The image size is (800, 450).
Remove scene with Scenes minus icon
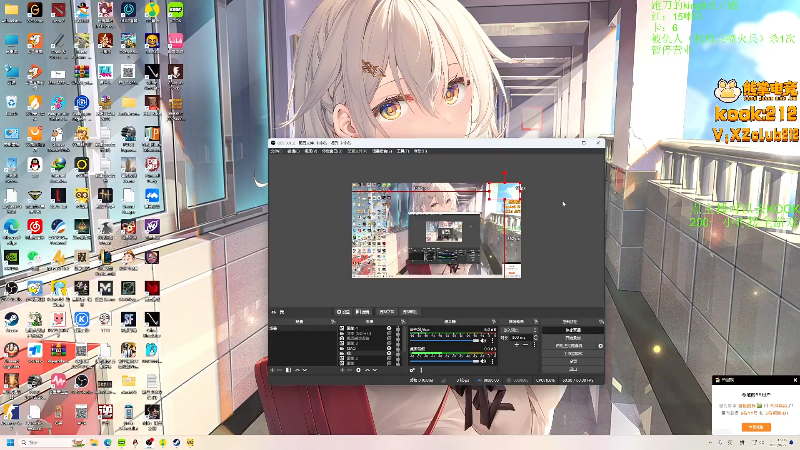(279, 370)
